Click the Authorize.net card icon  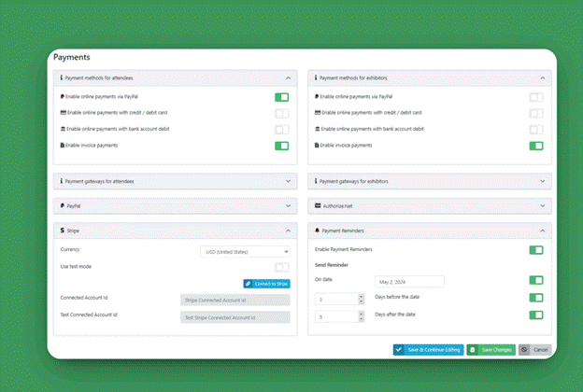click(x=318, y=205)
